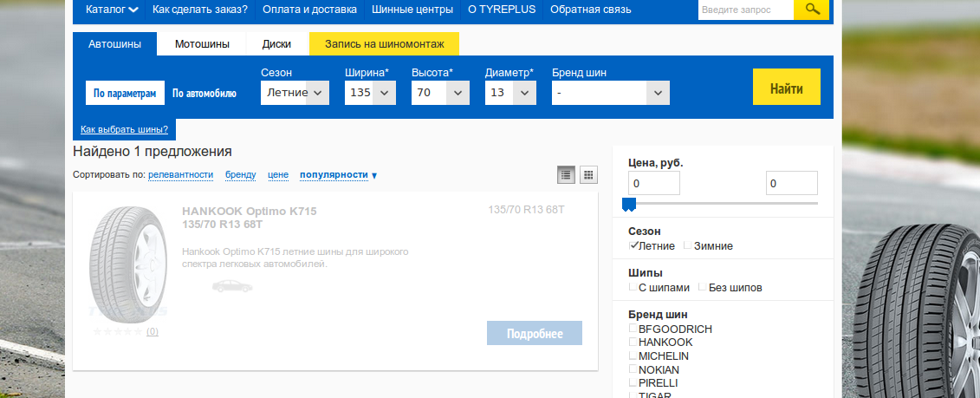Image resolution: width=980 pixels, height=398 pixels.
Task: Click the car type icon in product card
Action: click(232, 287)
